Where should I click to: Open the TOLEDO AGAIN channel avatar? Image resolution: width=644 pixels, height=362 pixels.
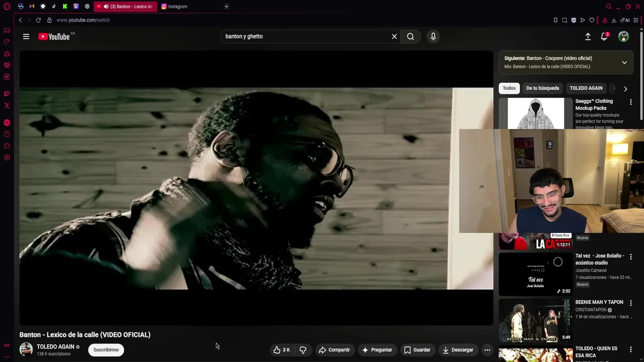tap(26, 349)
